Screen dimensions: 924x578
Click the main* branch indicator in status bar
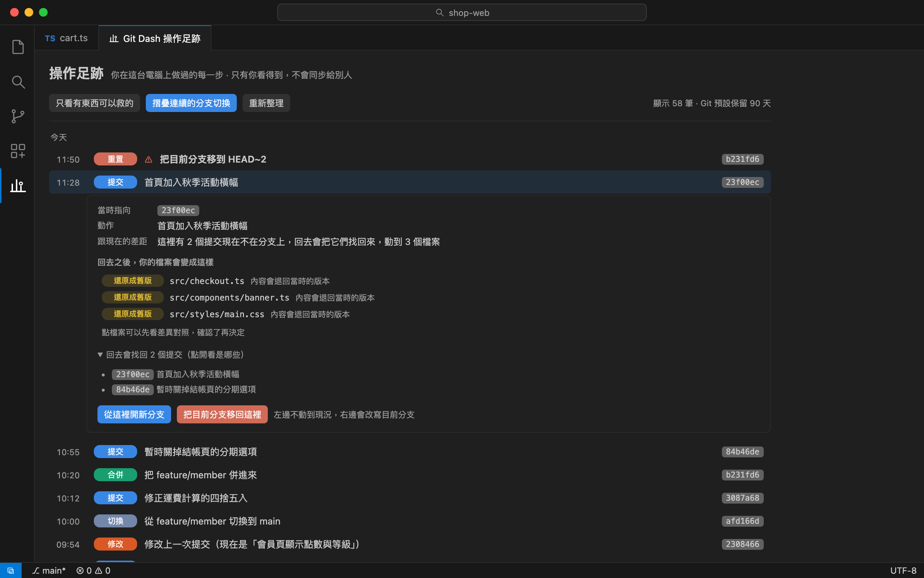[49, 570]
